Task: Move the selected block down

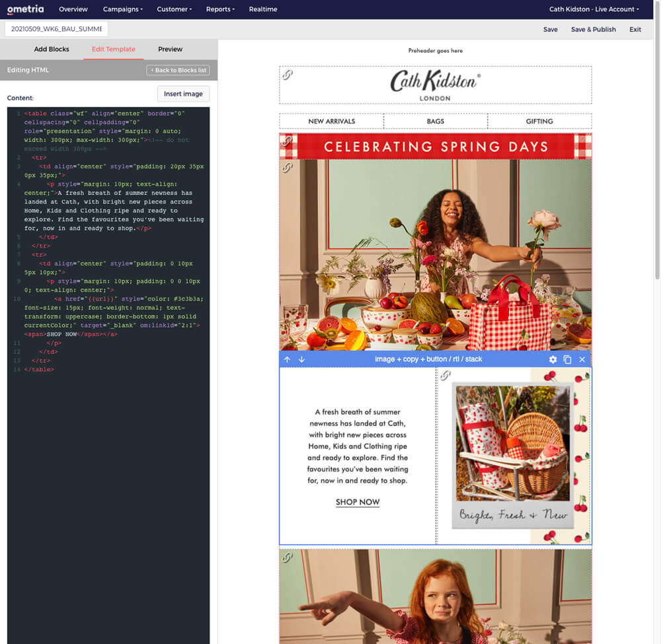Action: (x=302, y=359)
